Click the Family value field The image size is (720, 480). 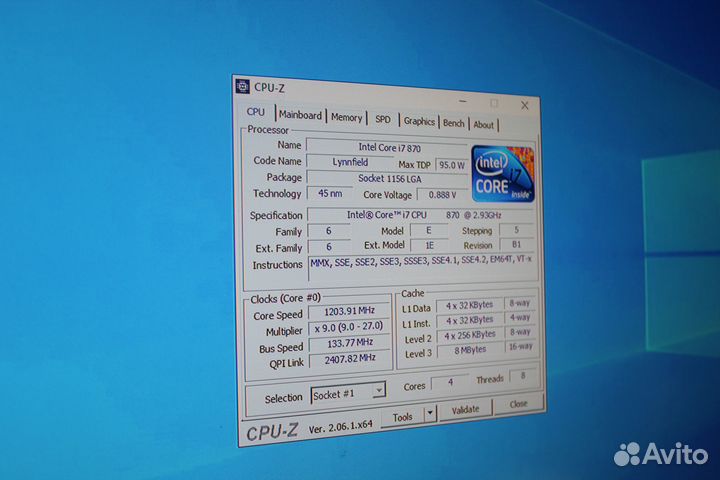[329, 231]
